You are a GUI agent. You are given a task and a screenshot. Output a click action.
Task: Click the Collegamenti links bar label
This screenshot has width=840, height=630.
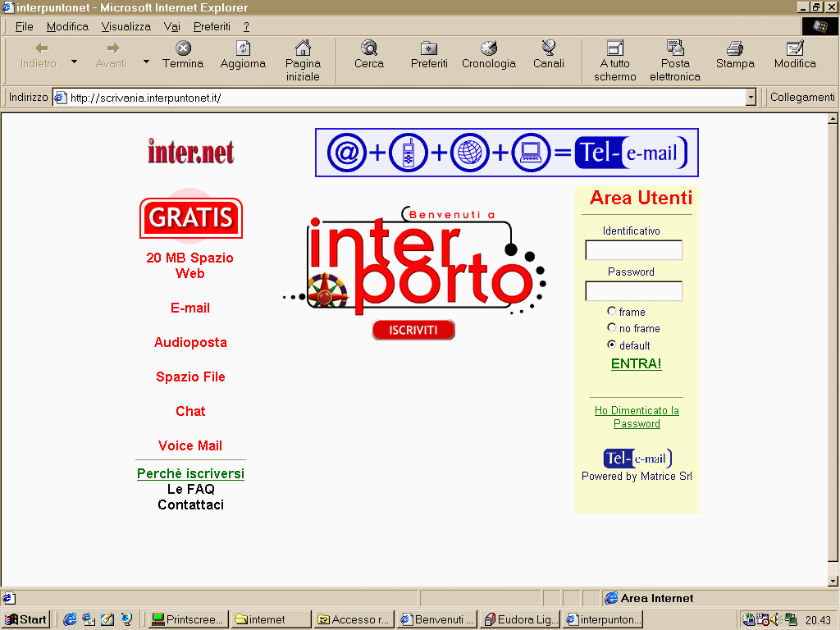[802, 97]
